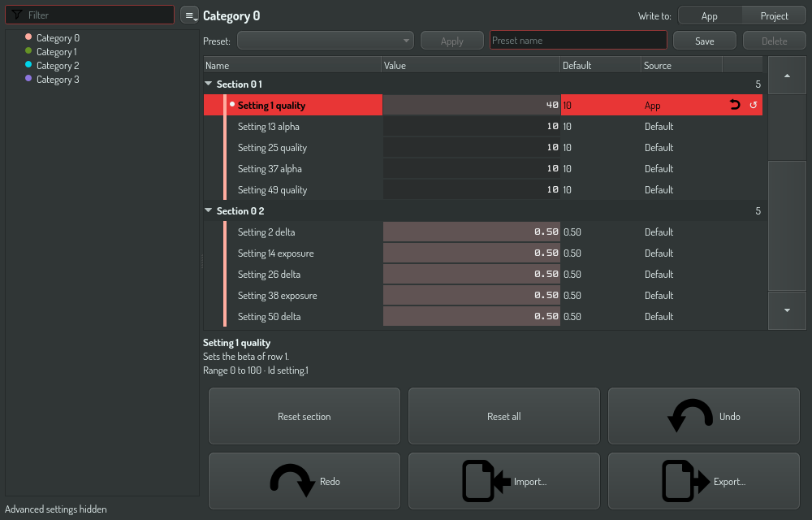Click the scroll down arrow button

click(787, 310)
